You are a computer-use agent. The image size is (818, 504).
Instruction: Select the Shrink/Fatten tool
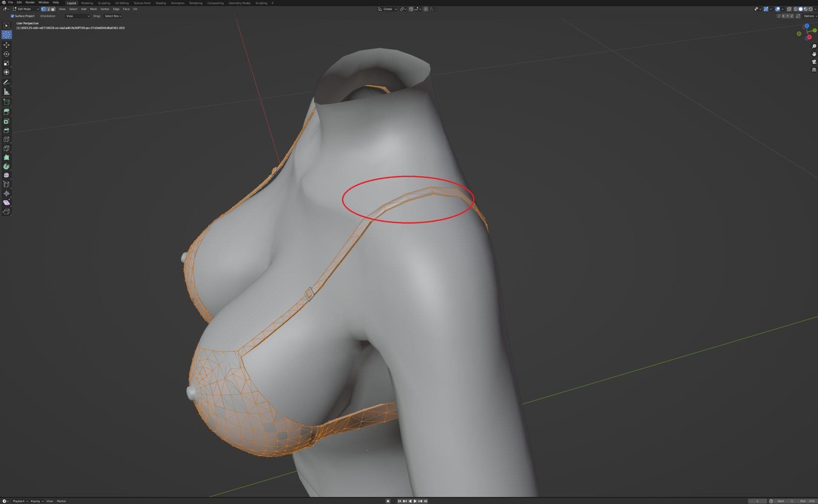6,194
